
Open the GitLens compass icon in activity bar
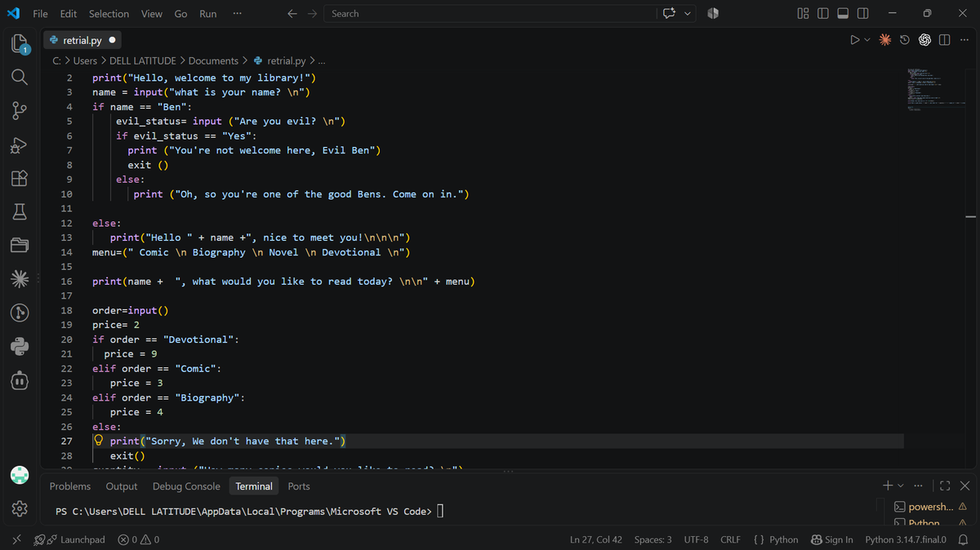coord(20,313)
